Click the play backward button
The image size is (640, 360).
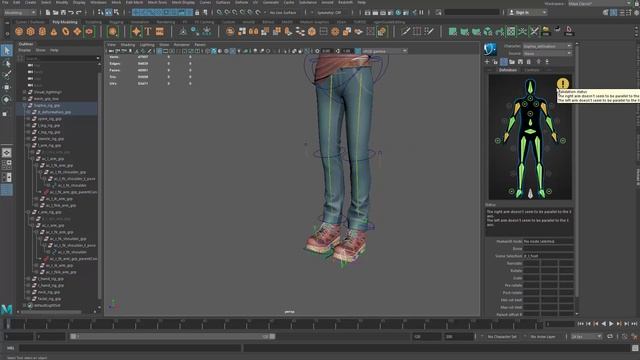604,324
